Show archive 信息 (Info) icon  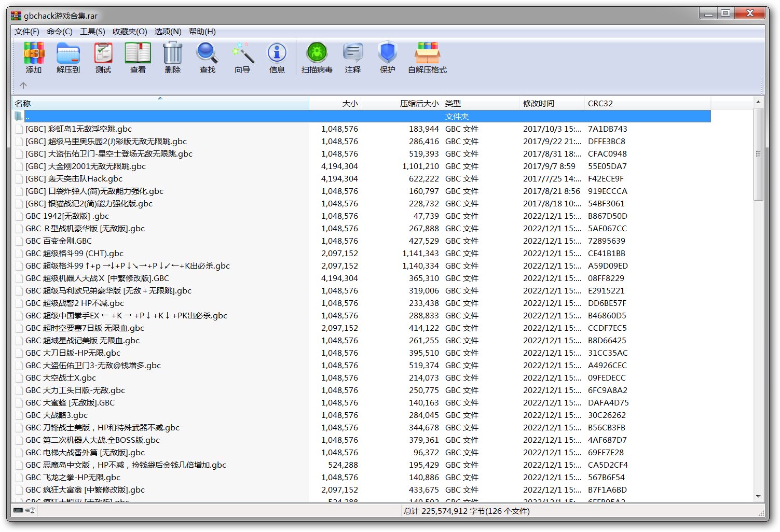point(277,53)
